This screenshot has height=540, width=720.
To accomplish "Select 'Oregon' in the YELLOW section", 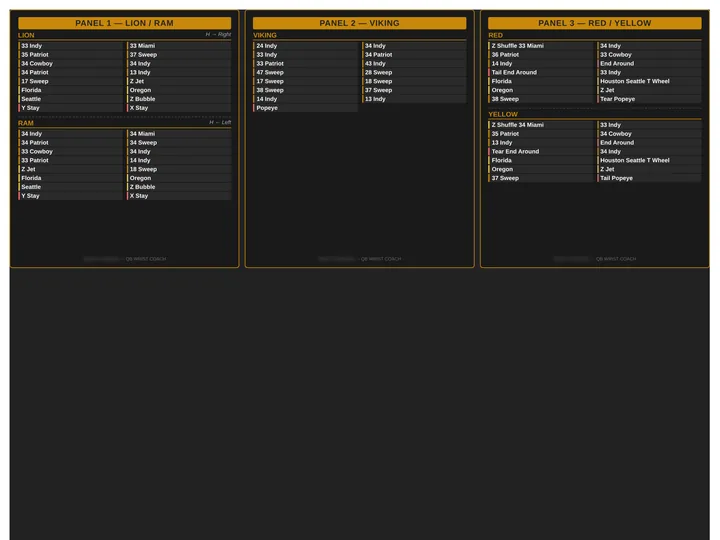I will coord(540,169).
